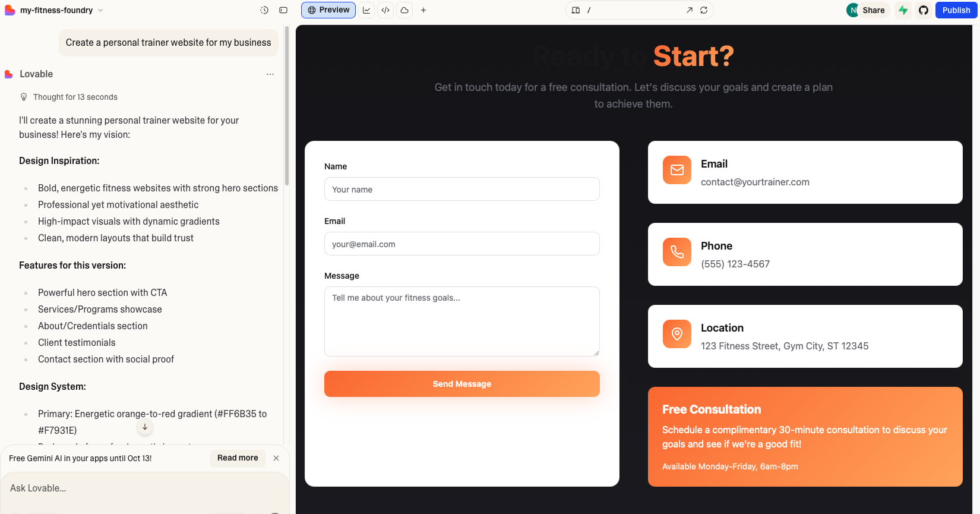
Task: Expand the 'Thought for 13 seconds' section
Action: pos(75,97)
